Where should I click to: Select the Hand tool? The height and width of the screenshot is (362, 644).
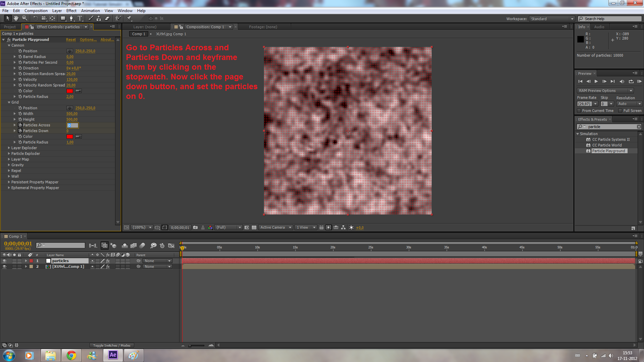point(16,18)
